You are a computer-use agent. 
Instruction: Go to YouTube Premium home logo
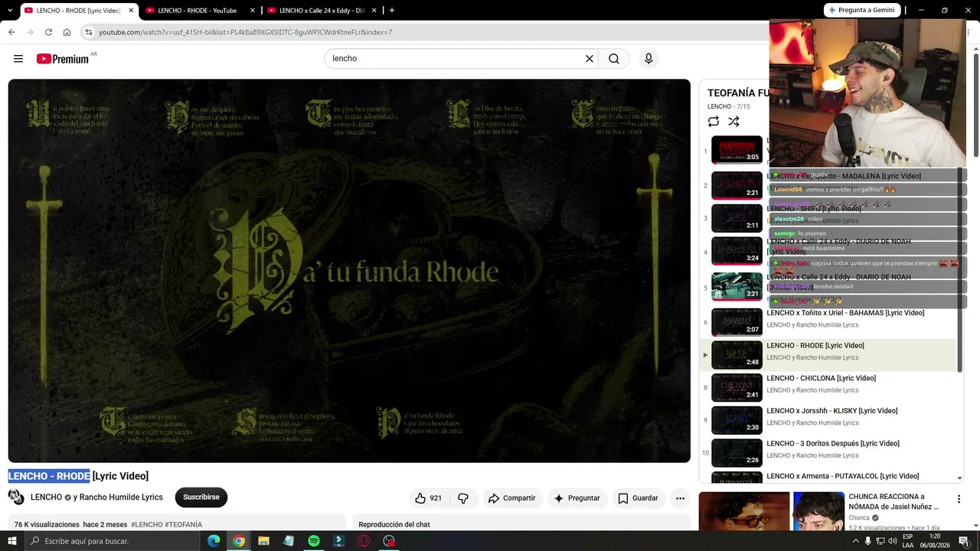tap(62, 59)
